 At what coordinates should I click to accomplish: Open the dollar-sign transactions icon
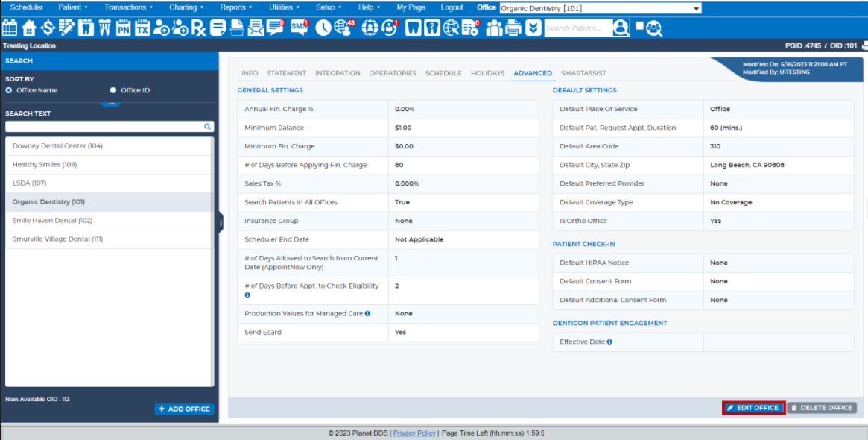pos(48,27)
